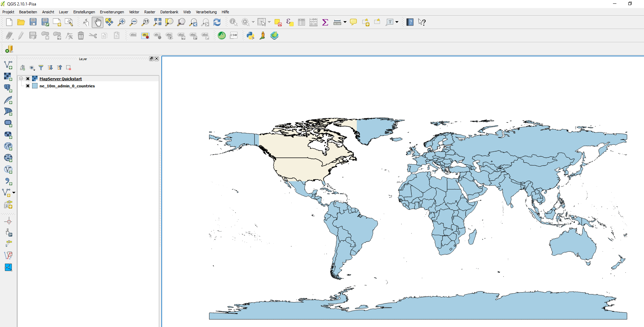Open label layer settings icon

click(x=133, y=35)
